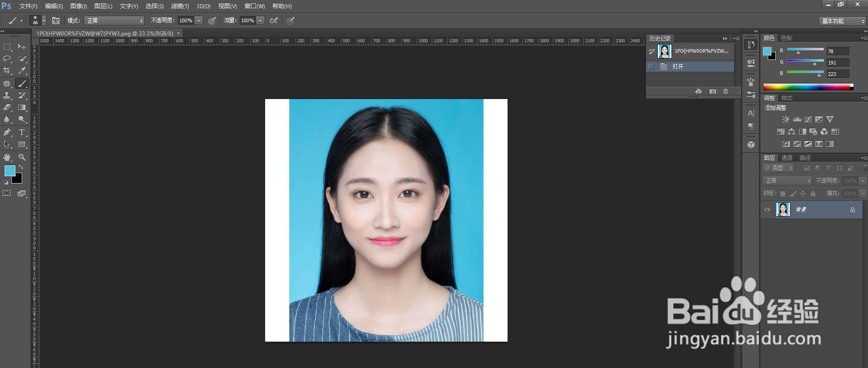Viewport: 868px width, 368px height.
Task: Toggle Quick Mask mode
Action: coord(7,193)
